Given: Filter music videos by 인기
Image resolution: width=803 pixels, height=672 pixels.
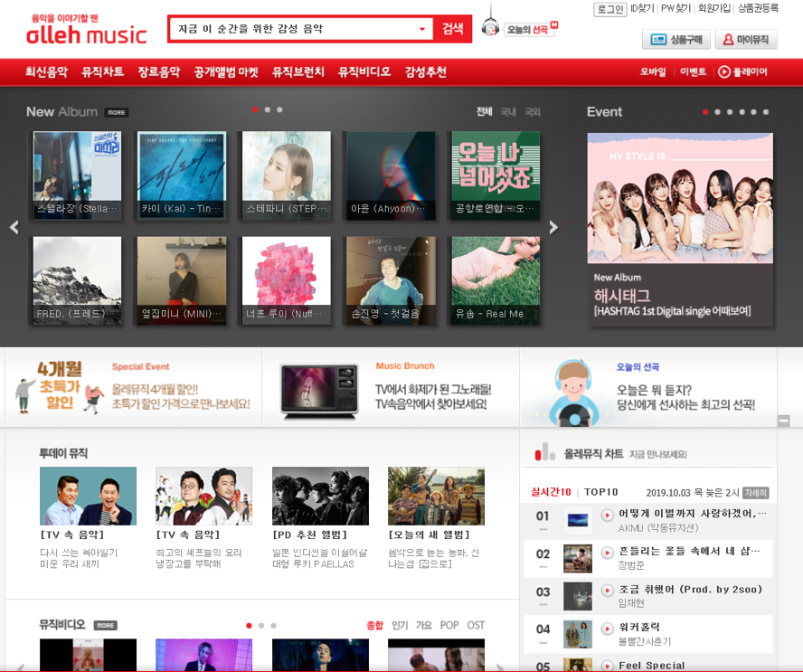Looking at the screenshot, I should tap(400, 625).
